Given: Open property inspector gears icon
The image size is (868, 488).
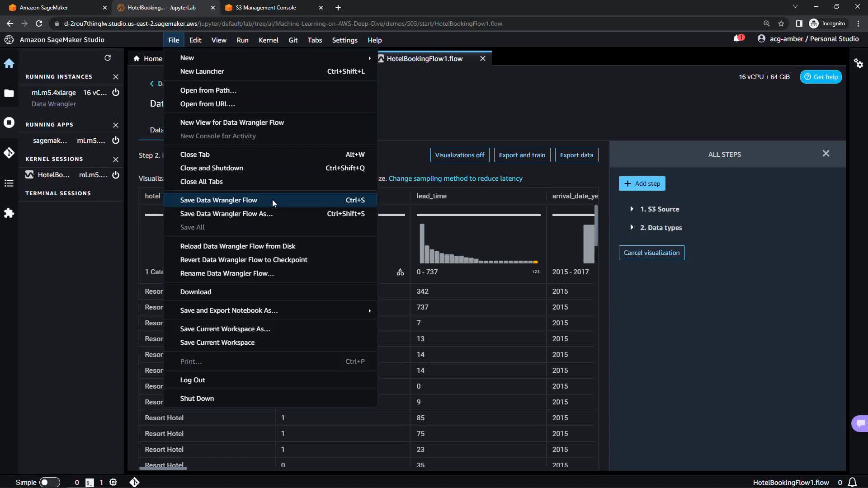Looking at the screenshot, I should click(859, 63).
